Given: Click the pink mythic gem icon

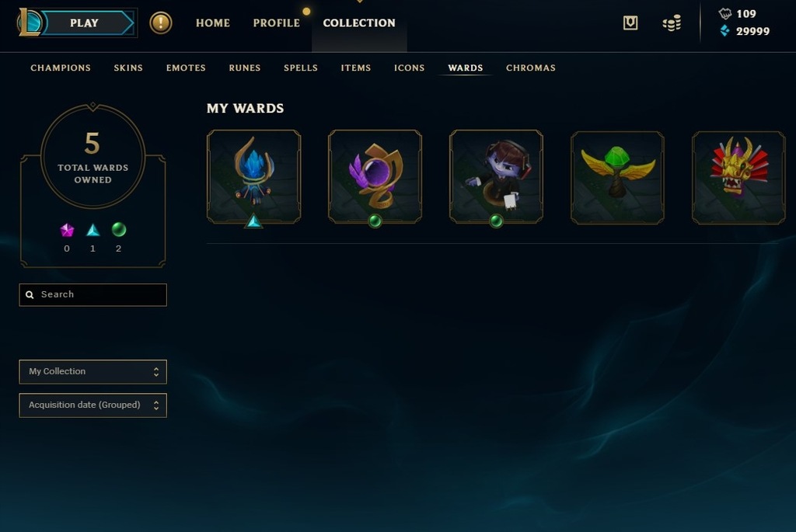Looking at the screenshot, I should click(x=67, y=230).
